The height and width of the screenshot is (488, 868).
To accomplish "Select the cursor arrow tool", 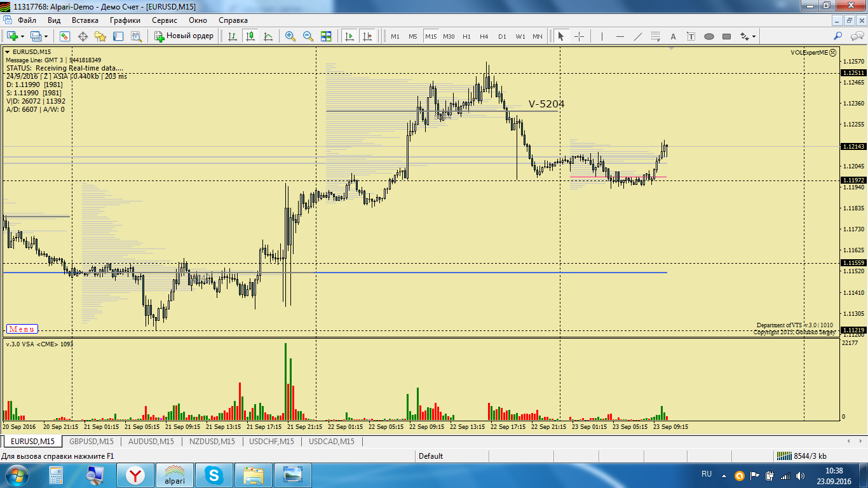I will pos(561,36).
